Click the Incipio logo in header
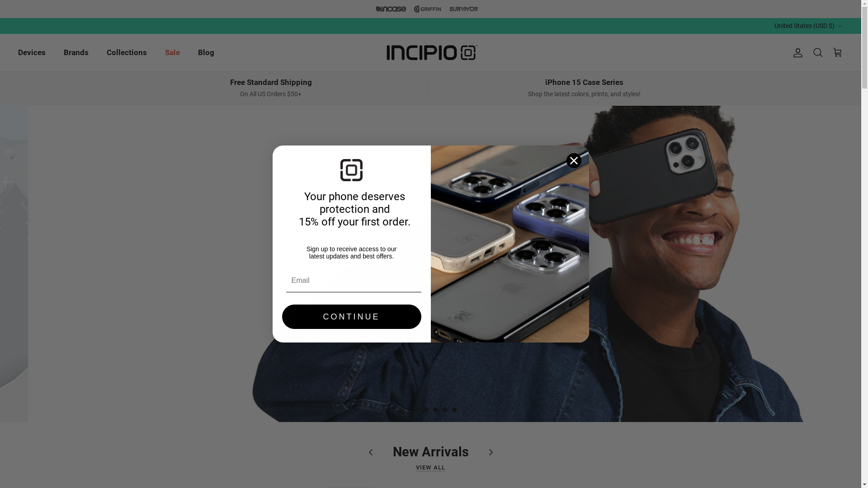Image resolution: width=868 pixels, height=488 pixels. point(431,53)
